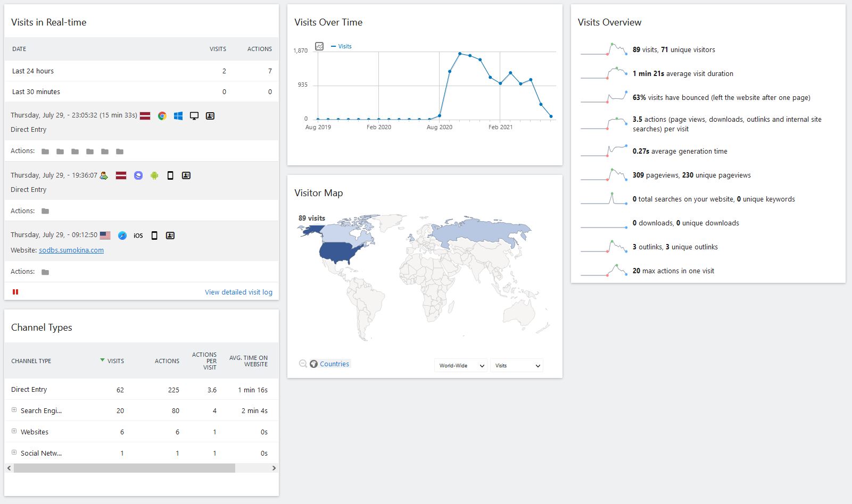Click the sparkline for 3.5 actions per visit
Screen dimensions: 852x504
click(x=604, y=124)
